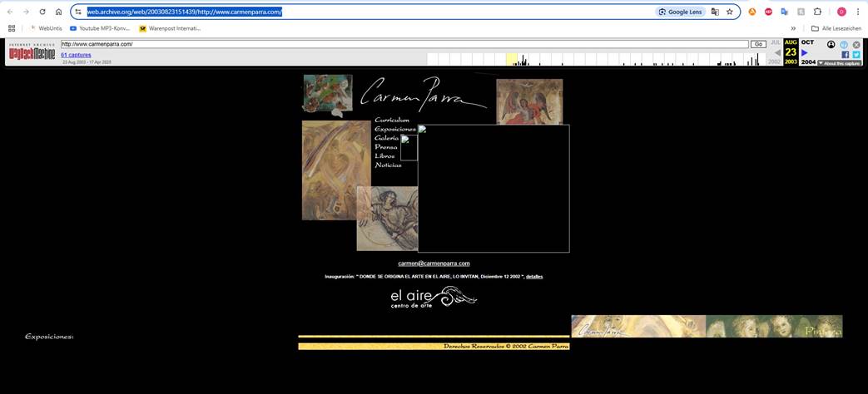
Task: Reload the current page
Action: pyautogui.click(x=42, y=12)
